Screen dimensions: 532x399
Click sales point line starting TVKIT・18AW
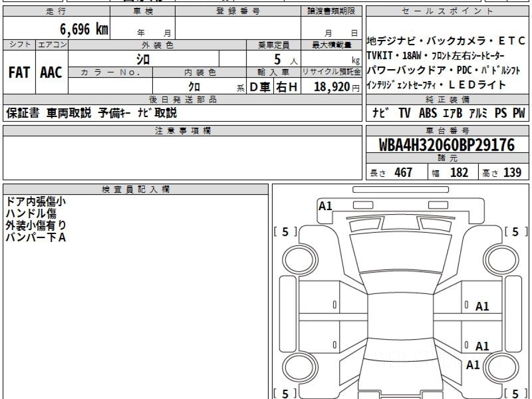pyautogui.click(x=436, y=56)
